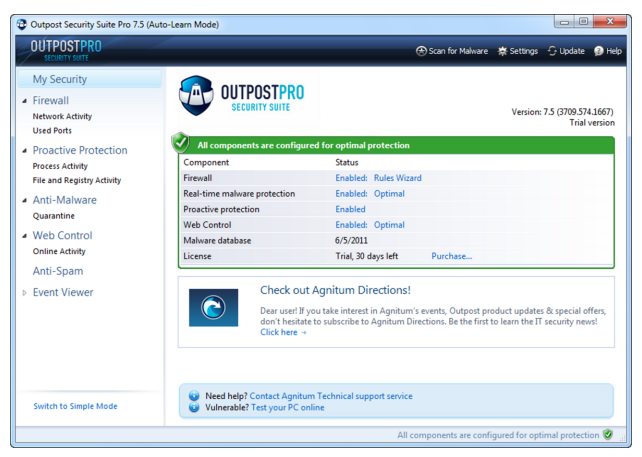Select the Anti-Malware heading
The width and height of the screenshot is (642, 457).
(65, 200)
